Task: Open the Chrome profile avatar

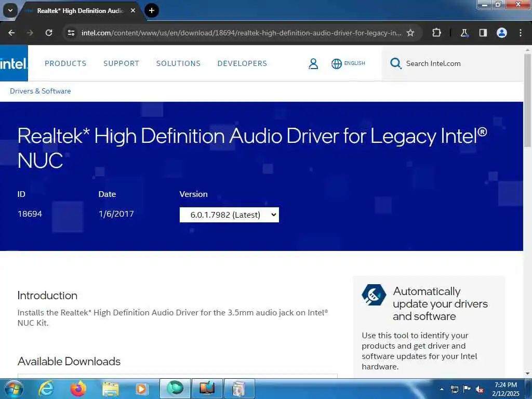Action: (502, 33)
